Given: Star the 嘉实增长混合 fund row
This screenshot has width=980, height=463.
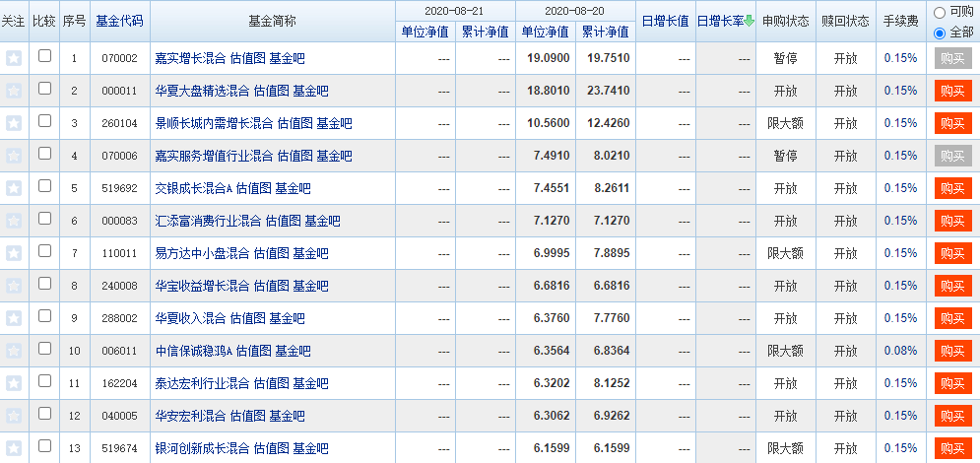Looking at the screenshot, I should (14, 59).
